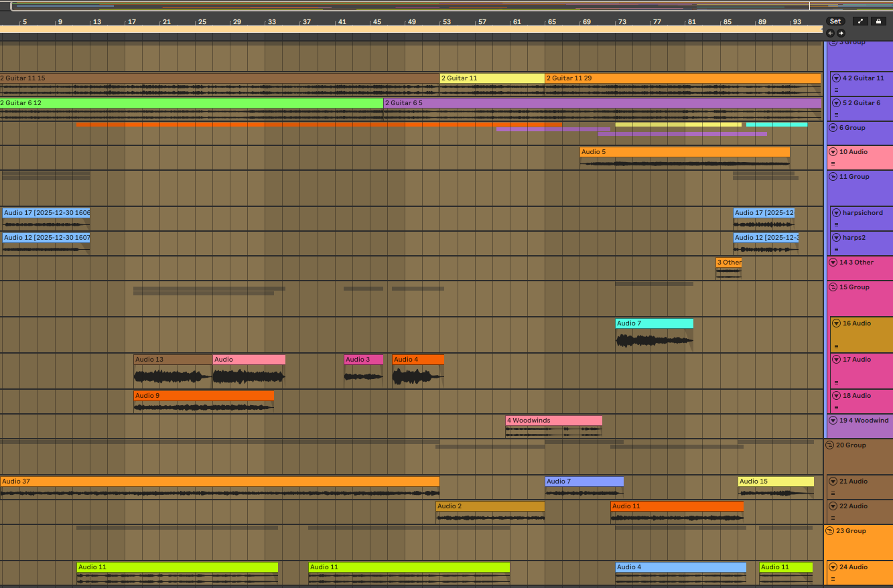Click the Set locator button
Image resolution: width=893 pixels, height=588 pixels.
coord(835,21)
